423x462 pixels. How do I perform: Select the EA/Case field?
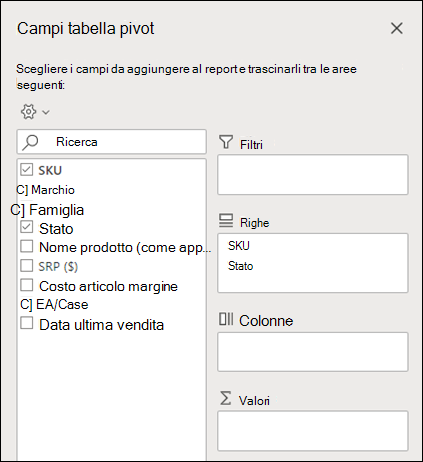(54, 305)
